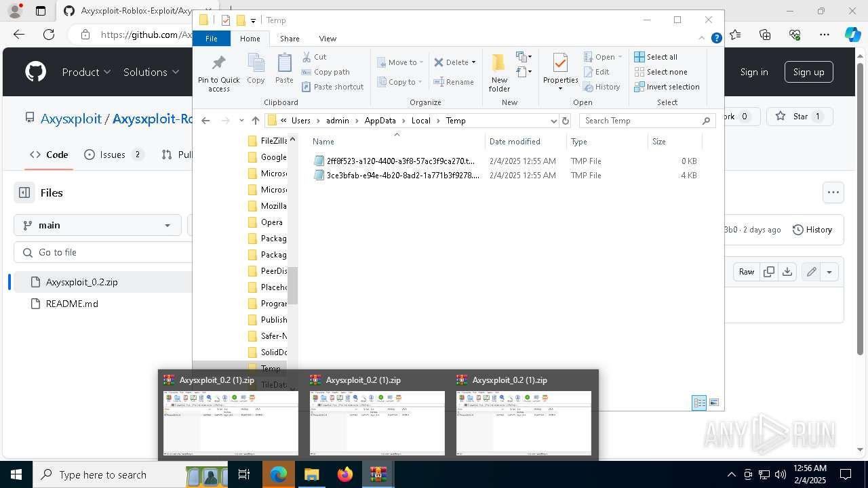Click GitHub Sign up button
This screenshot has height=488, width=868.
point(808,72)
